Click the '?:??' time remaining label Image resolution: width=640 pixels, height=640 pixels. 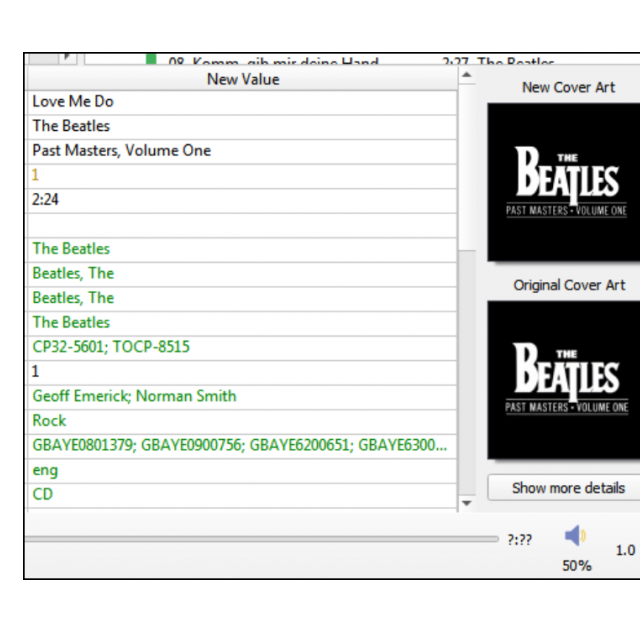point(519,540)
